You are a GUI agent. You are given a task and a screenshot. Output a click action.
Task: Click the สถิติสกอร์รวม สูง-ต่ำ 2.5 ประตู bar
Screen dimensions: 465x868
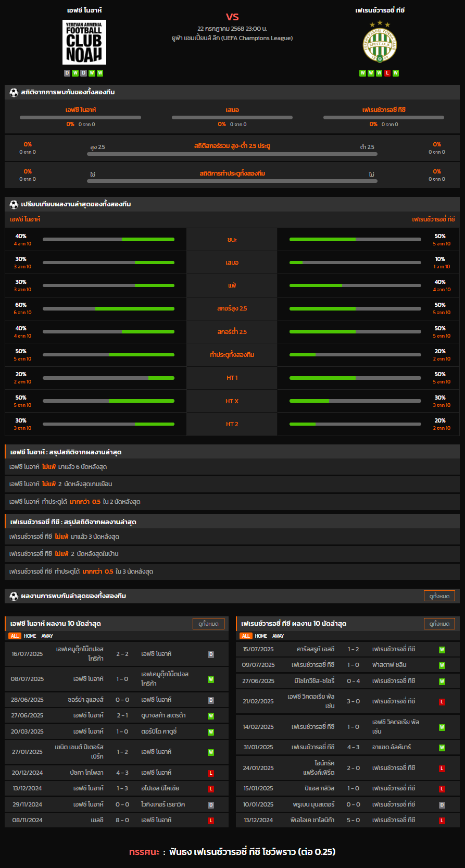coord(232,154)
